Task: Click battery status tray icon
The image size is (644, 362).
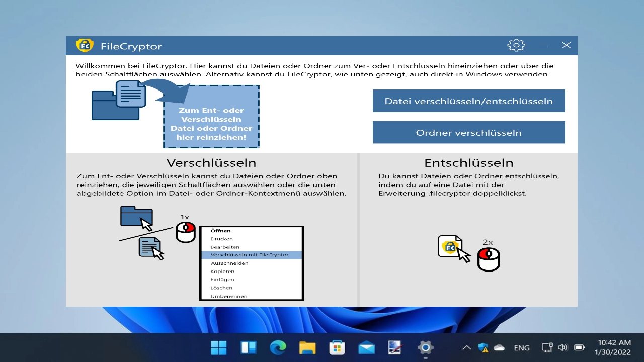Action: 580,347
